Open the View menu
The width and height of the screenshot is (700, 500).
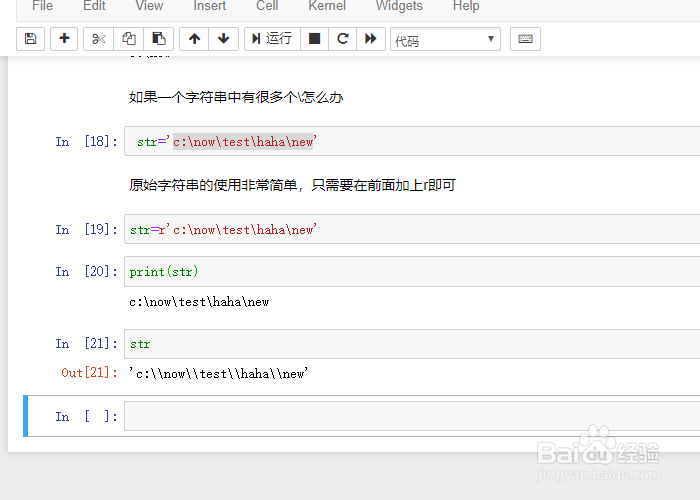coord(149,6)
